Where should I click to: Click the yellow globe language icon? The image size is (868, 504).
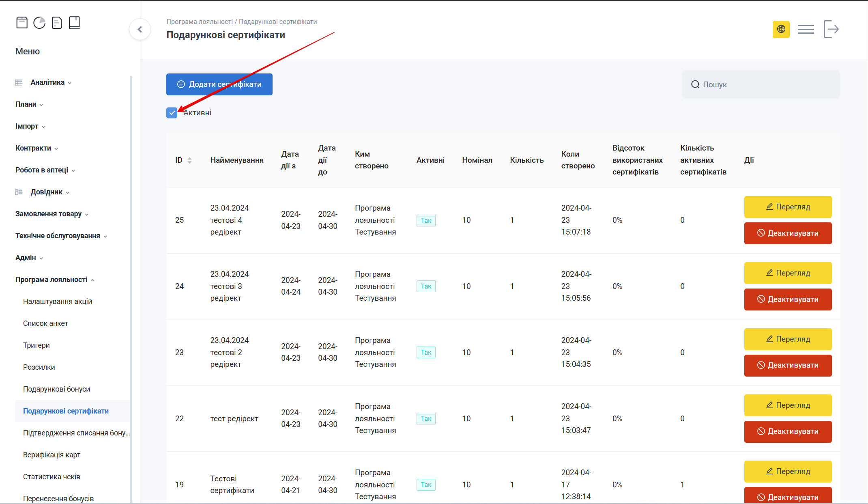tap(781, 29)
